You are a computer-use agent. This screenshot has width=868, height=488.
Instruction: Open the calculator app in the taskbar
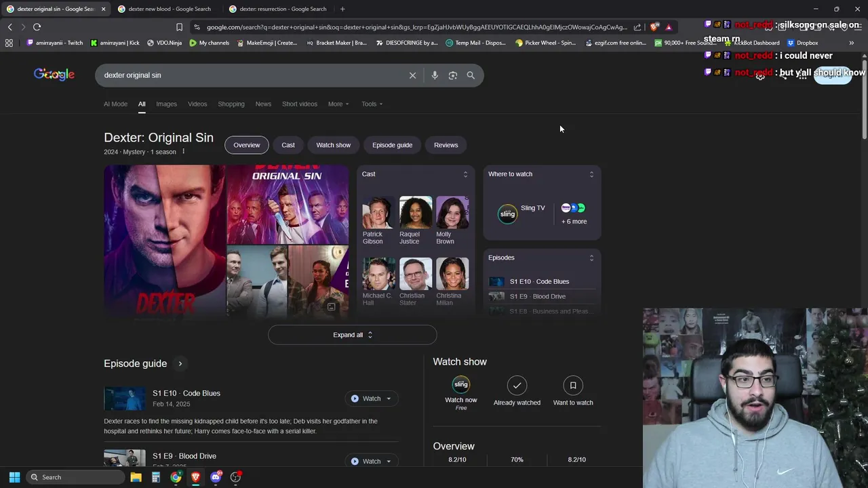click(x=155, y=477)
